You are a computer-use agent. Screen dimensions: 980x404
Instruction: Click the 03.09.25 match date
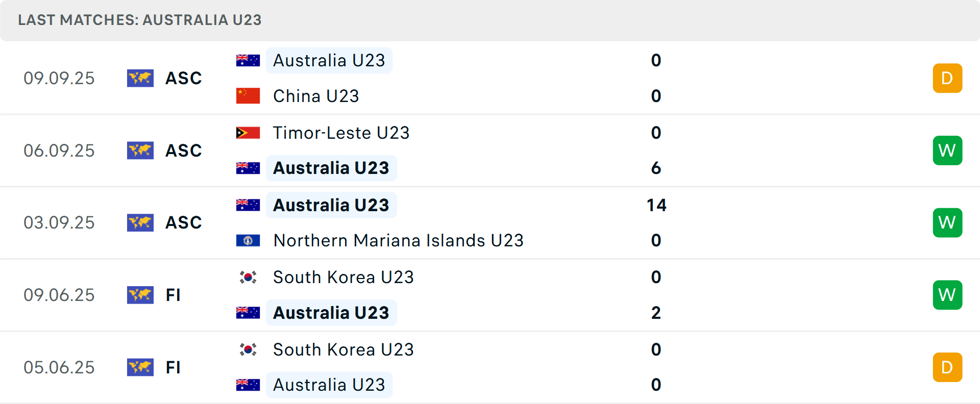point(59,222)
